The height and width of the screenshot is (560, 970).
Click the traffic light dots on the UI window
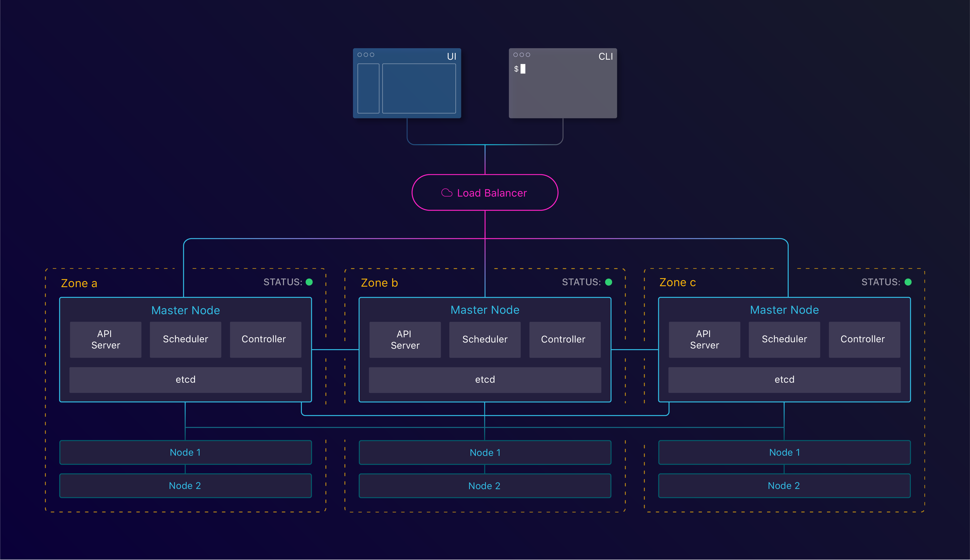(x=366, y=55)
